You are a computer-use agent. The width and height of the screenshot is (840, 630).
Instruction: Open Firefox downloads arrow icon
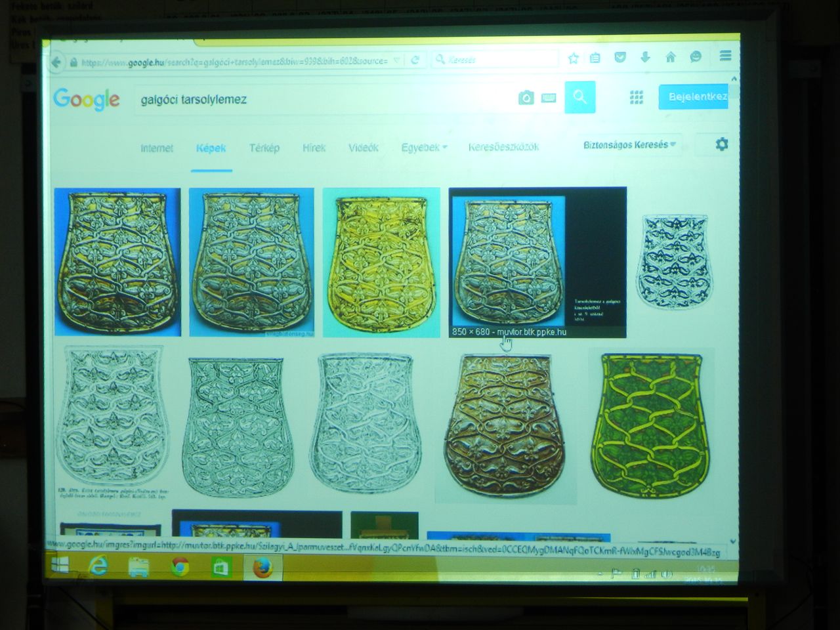(x=645, y=57)
